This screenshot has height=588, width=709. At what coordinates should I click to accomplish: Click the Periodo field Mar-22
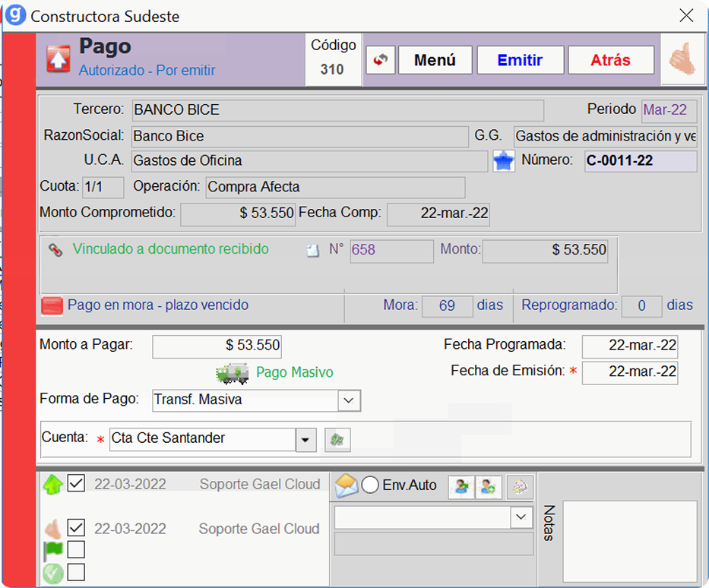[x=669, y=110]
